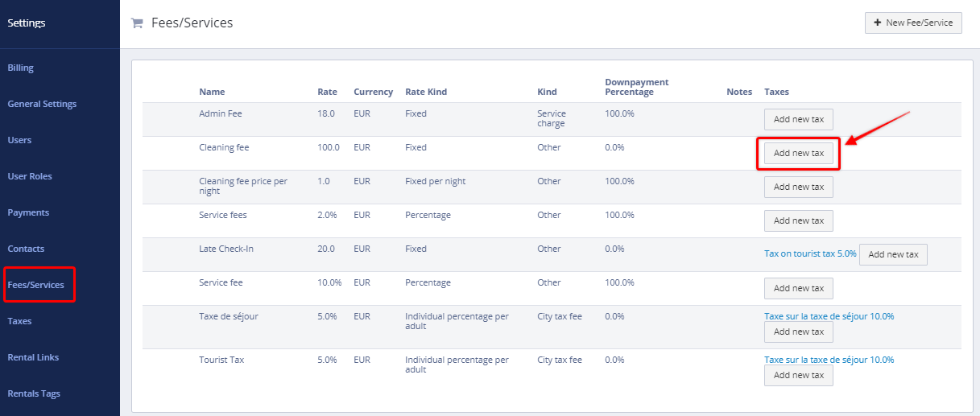Add new tax on Late Check-In row
980x416 pixels.
[893, 254]
